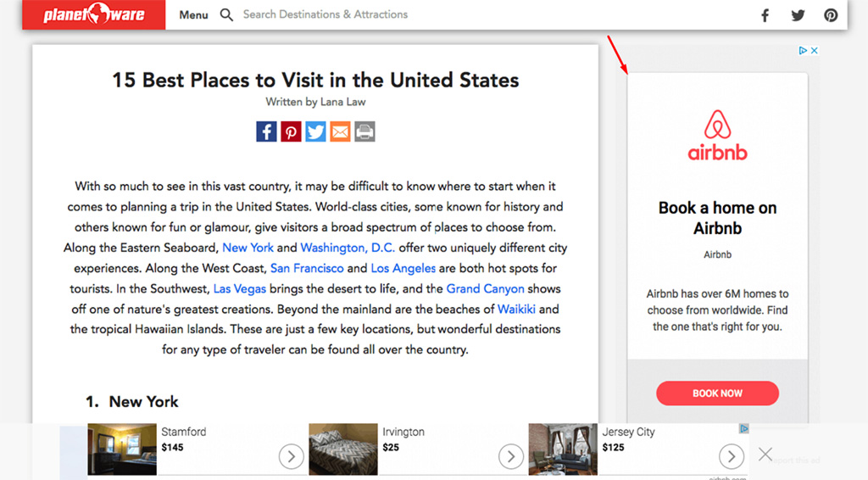This screenshot has height=480, width=868.
Task: Click the Stamford listing name
Action: click(184, 432)
